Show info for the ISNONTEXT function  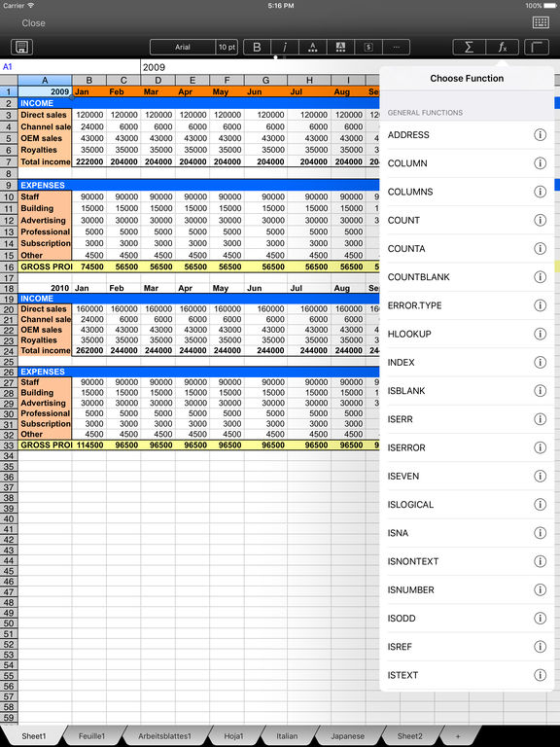[540, 561]
